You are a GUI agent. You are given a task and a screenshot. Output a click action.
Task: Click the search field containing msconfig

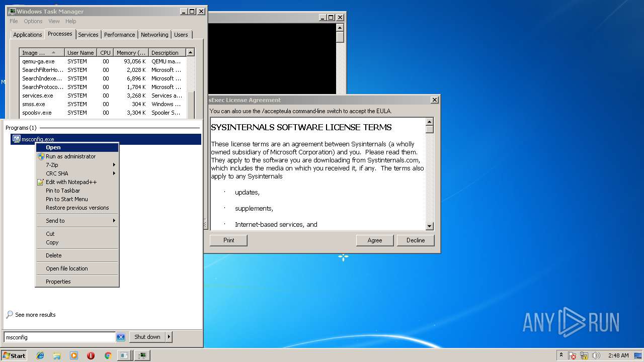coord(59,337)
